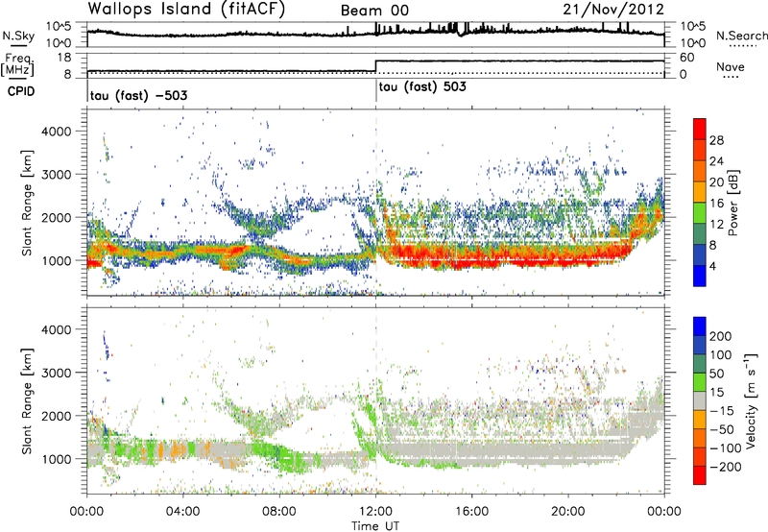The image size is (768, 532).
Task: Select the 'tau (fast) 503' CPID marker
Action: tap(422, 86)
